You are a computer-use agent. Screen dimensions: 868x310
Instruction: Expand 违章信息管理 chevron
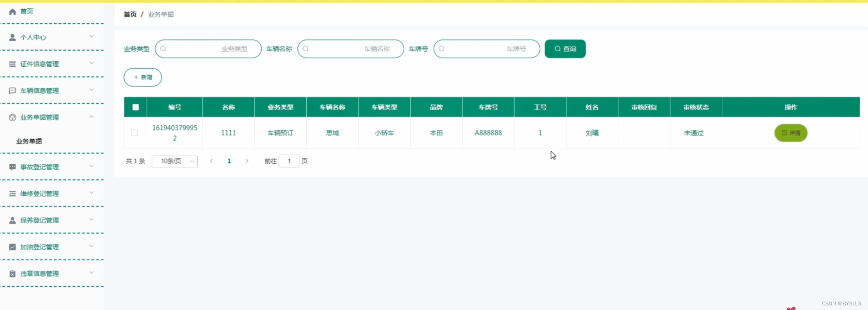coord(91,272)
